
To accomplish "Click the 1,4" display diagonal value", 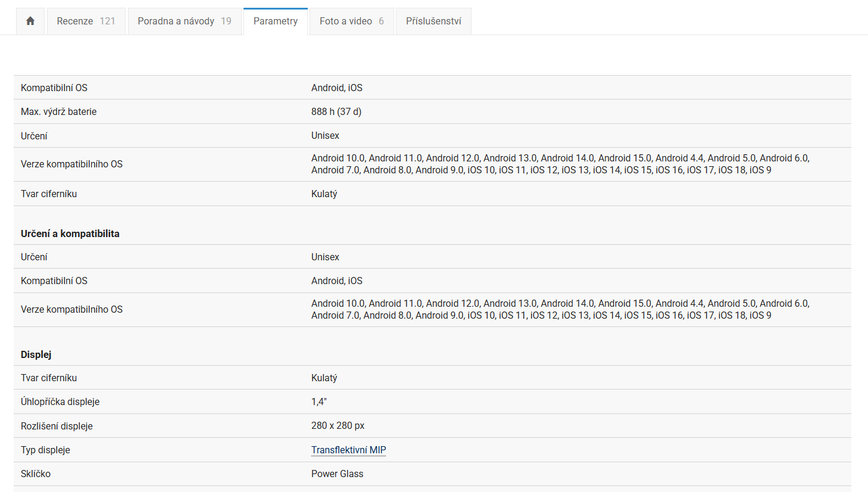I will pyautogui.click(x=319, y=401).
